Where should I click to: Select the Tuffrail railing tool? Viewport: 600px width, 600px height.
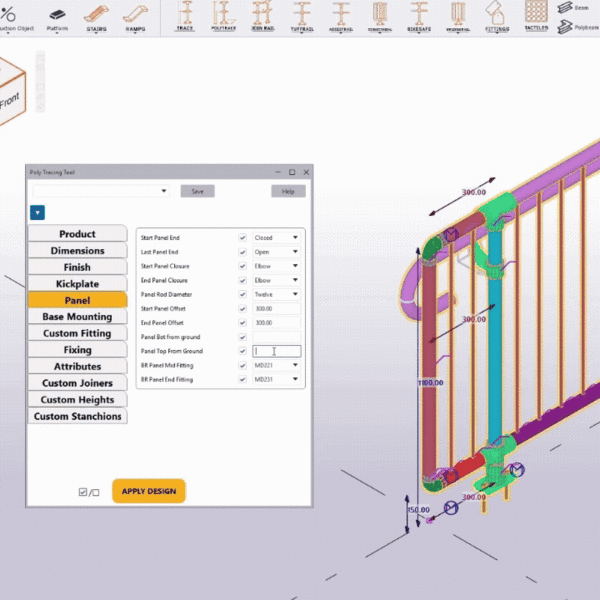302,16
